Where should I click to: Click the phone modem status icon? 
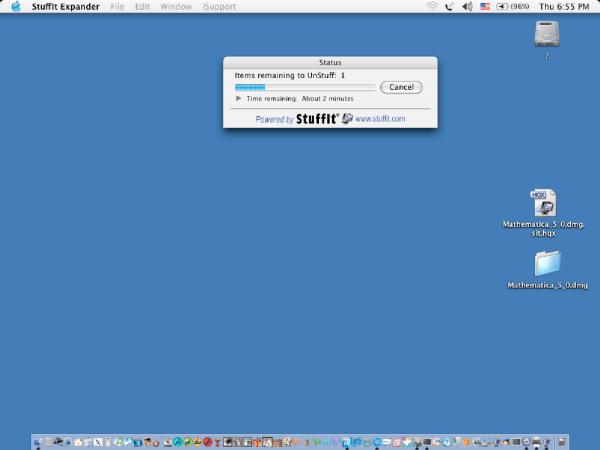coord(449,6)
